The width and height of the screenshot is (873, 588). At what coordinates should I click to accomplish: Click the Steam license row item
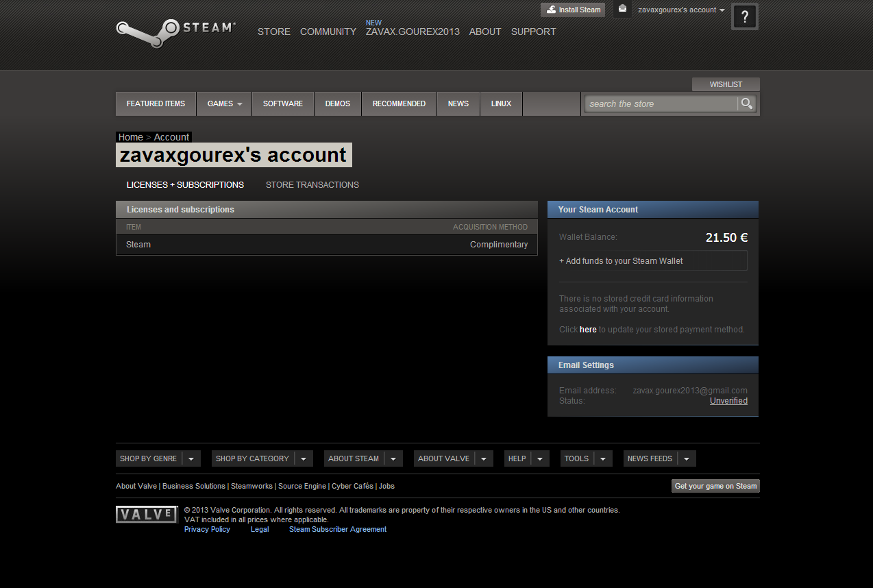coord(138,245)
